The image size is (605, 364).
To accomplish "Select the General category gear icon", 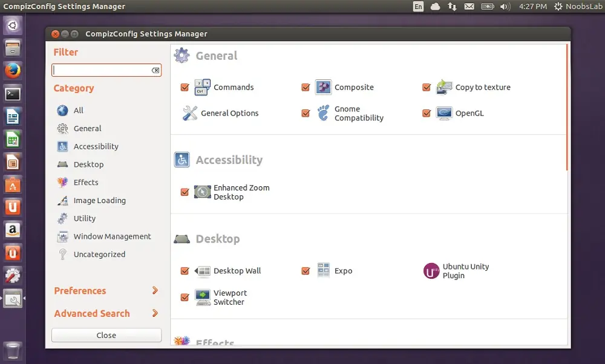I will (62, 128).
